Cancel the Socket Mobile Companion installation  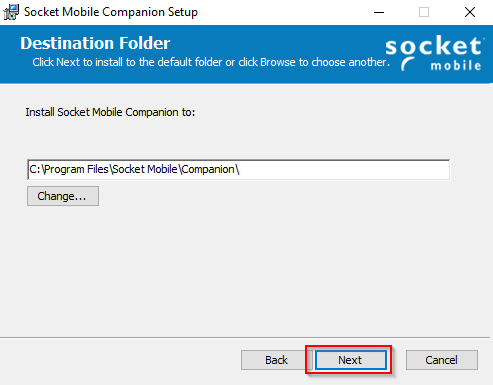point(441,360)
